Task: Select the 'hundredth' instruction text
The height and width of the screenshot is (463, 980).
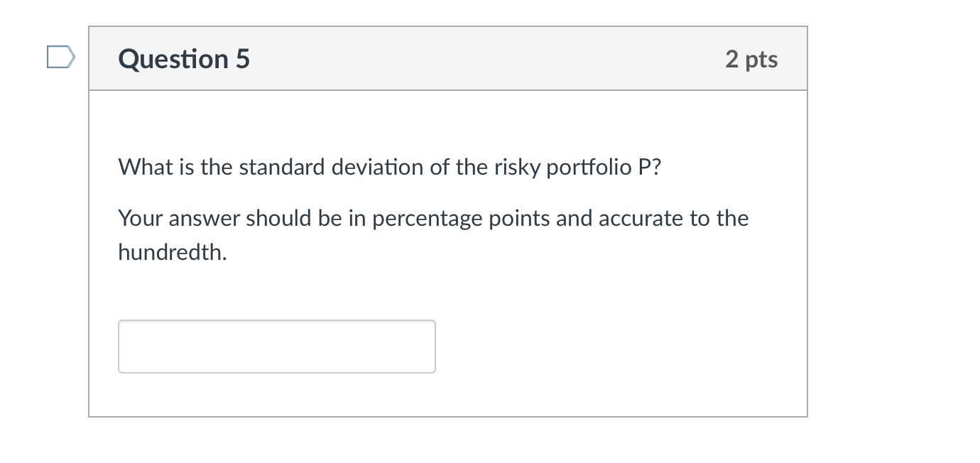Action: coord(172,252)
